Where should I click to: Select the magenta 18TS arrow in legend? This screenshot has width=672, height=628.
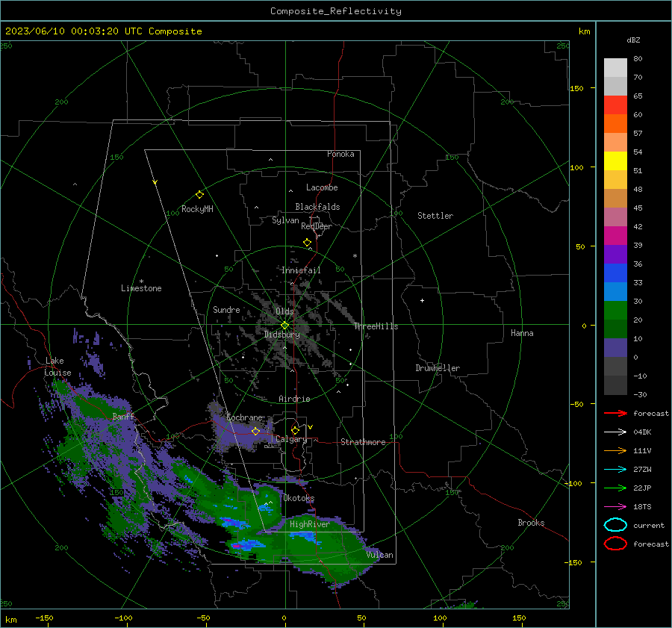(615, 507)
